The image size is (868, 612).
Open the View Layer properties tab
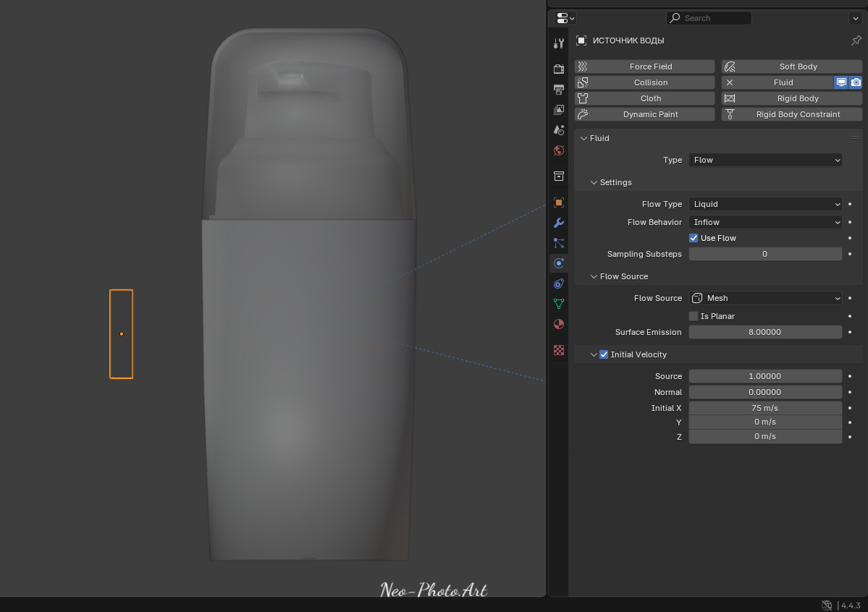[559, 110]
